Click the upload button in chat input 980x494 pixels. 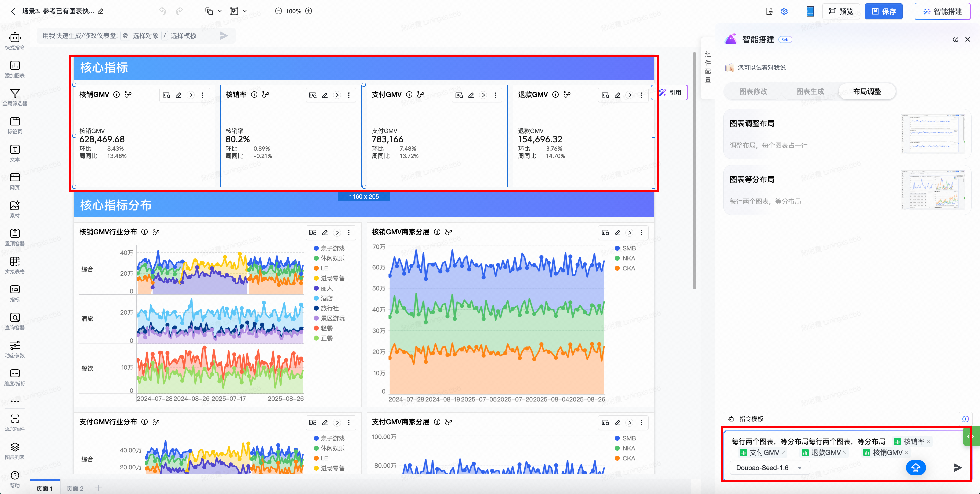915,467
